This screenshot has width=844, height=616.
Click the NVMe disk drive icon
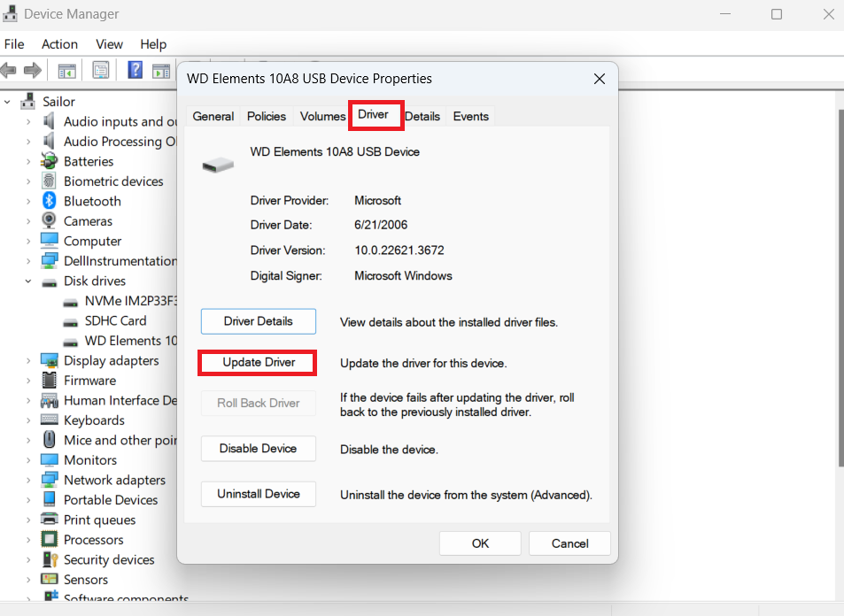71,303
